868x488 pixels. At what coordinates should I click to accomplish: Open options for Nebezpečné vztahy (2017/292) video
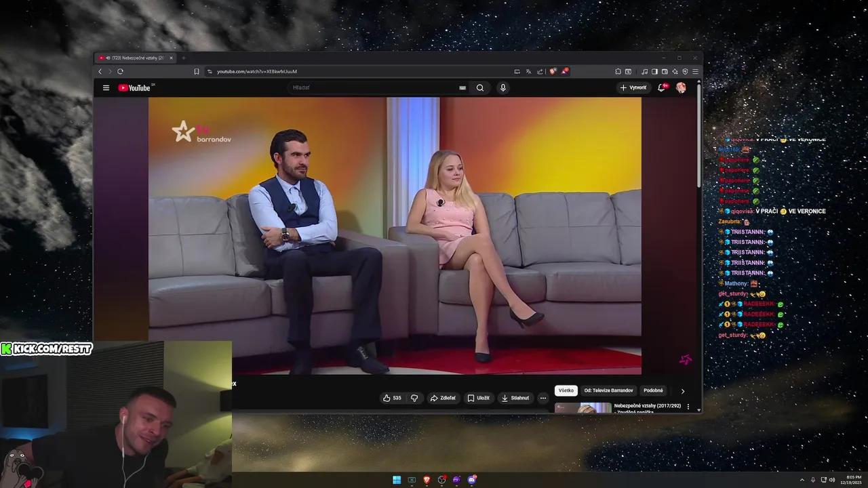pos(688,407)
